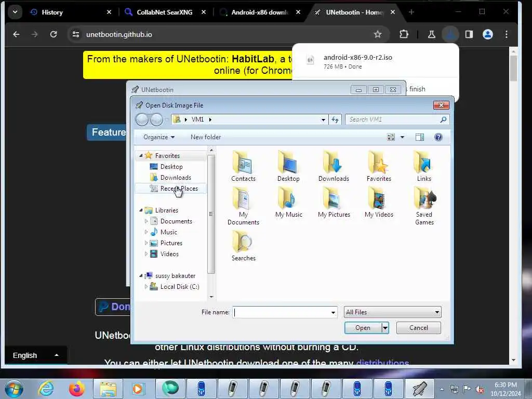Switch to the Android-x86 download tab
This screenshot has width=532, height=399.
coord(260,12)
